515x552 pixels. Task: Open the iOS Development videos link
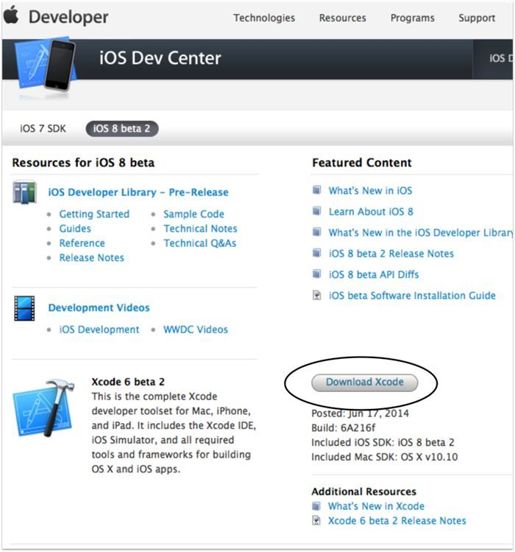click(x=99, y=330)
